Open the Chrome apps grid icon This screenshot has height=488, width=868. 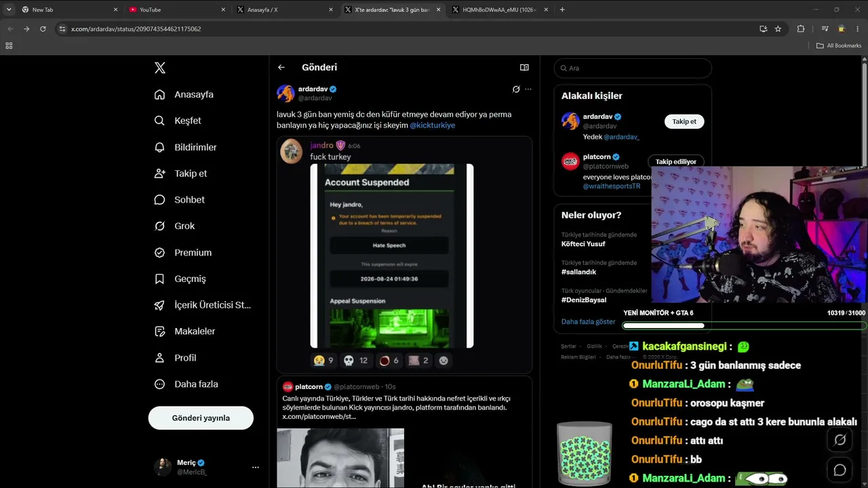tap(9, 45)
